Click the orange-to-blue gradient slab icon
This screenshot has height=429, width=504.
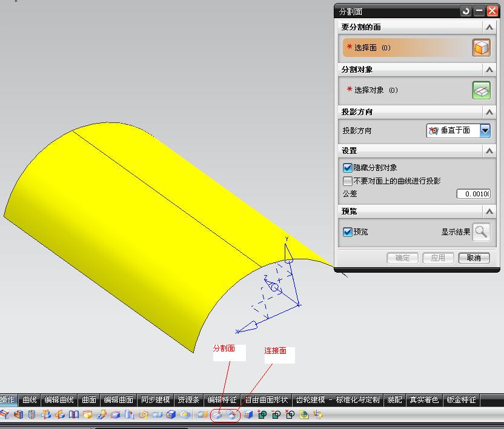(x=202, y=415)
